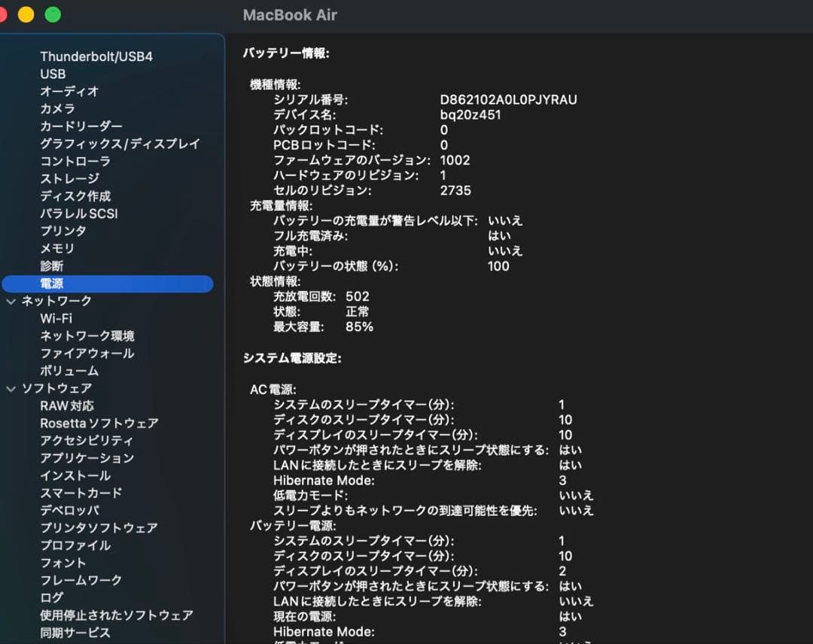Click the 現在の電源 label

[304, 617]
